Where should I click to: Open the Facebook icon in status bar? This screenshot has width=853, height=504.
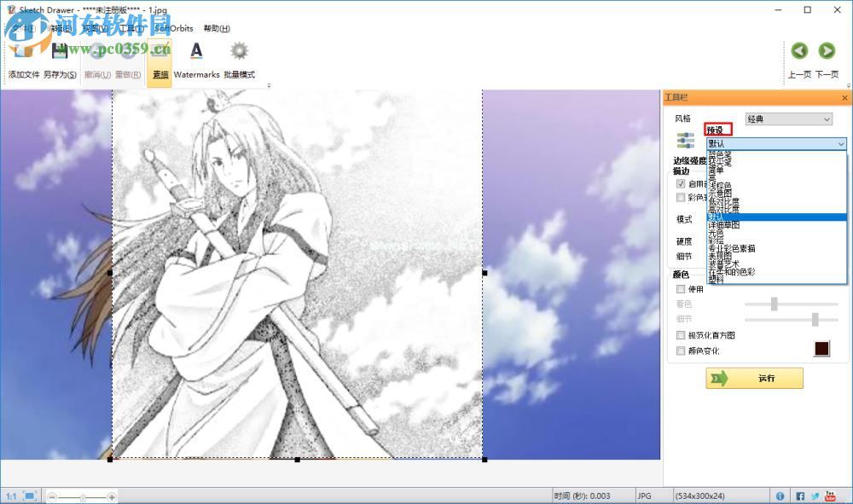[x=800, y=495]
